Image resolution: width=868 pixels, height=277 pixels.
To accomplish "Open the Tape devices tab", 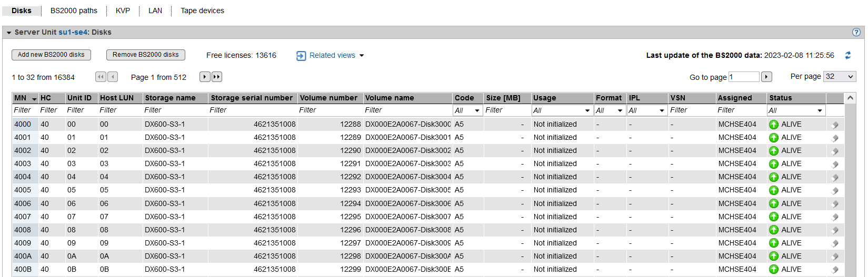I will point(202,11).
